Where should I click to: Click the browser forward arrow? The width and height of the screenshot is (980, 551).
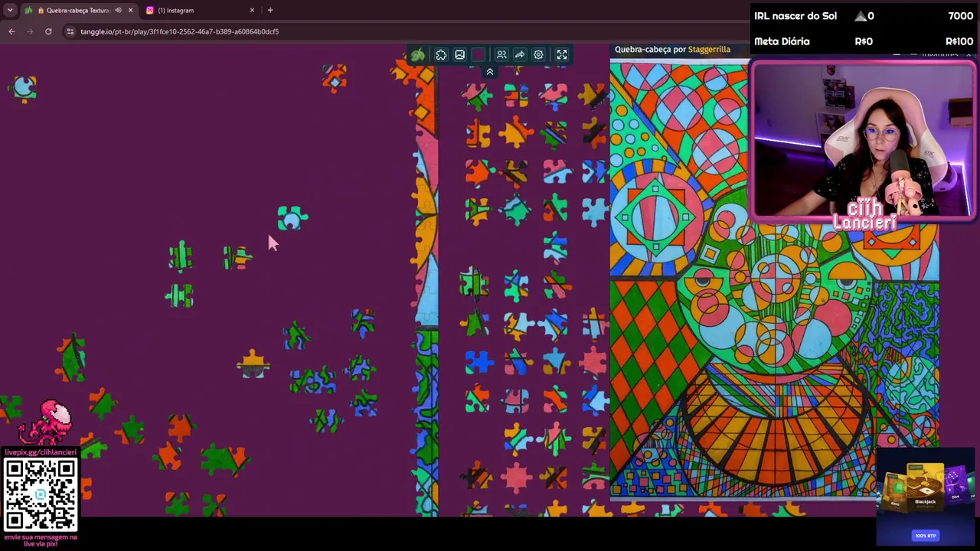click(x=30, y=31)
